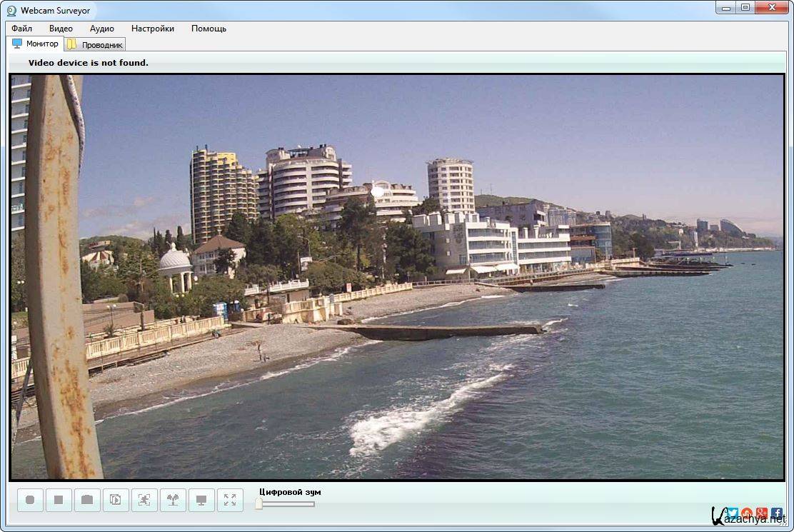Take a snapshot with the camera icon
The image size is (794, 532).
(x=87, y=501)
